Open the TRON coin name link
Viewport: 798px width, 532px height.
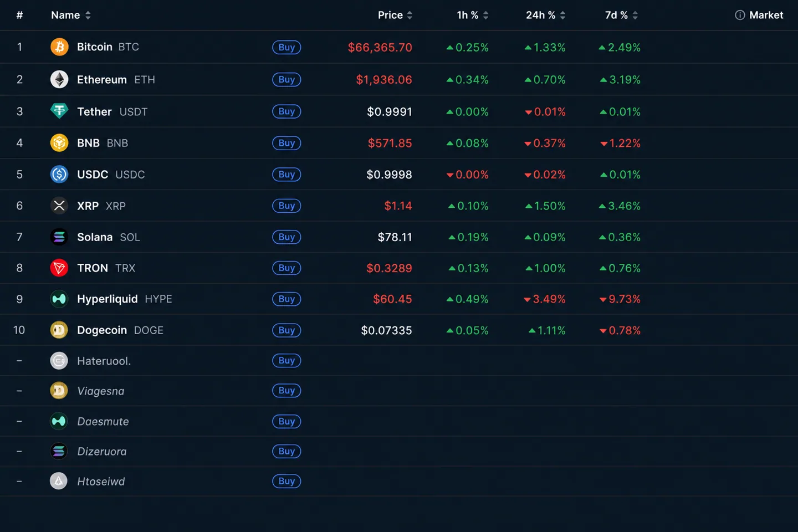pos(93,268)
